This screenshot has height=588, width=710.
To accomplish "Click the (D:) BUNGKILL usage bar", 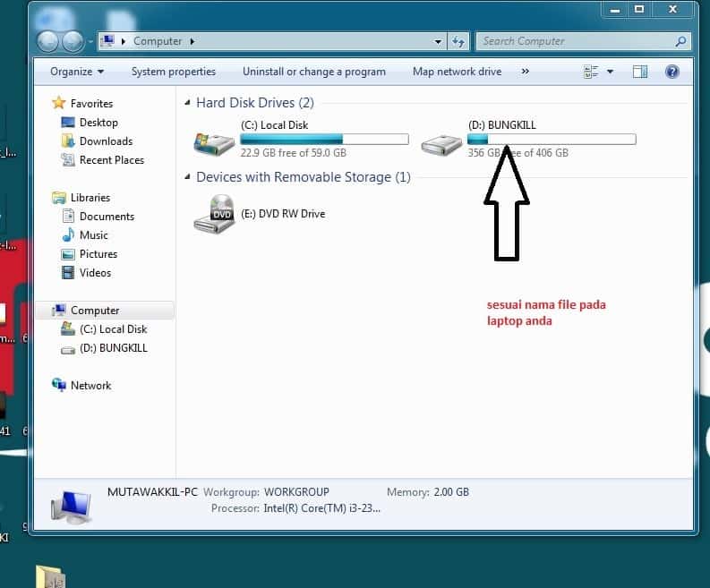I will coord(552,139).
